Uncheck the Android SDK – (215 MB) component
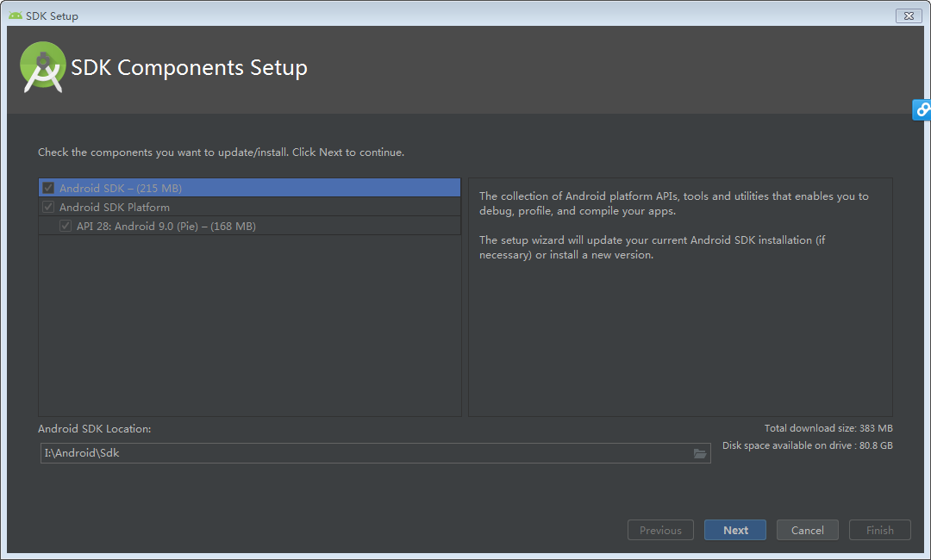This screenshot has width=931, height=560. 47,187
